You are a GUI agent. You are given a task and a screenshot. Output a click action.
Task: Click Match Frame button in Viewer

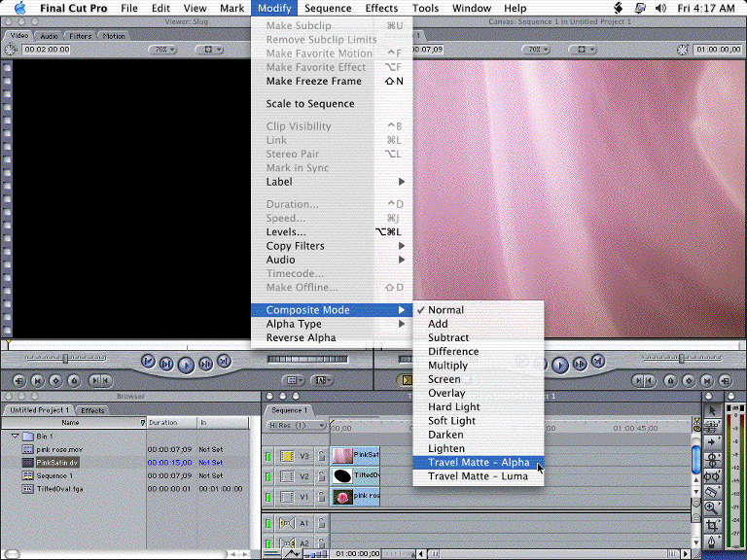point(19,380)
